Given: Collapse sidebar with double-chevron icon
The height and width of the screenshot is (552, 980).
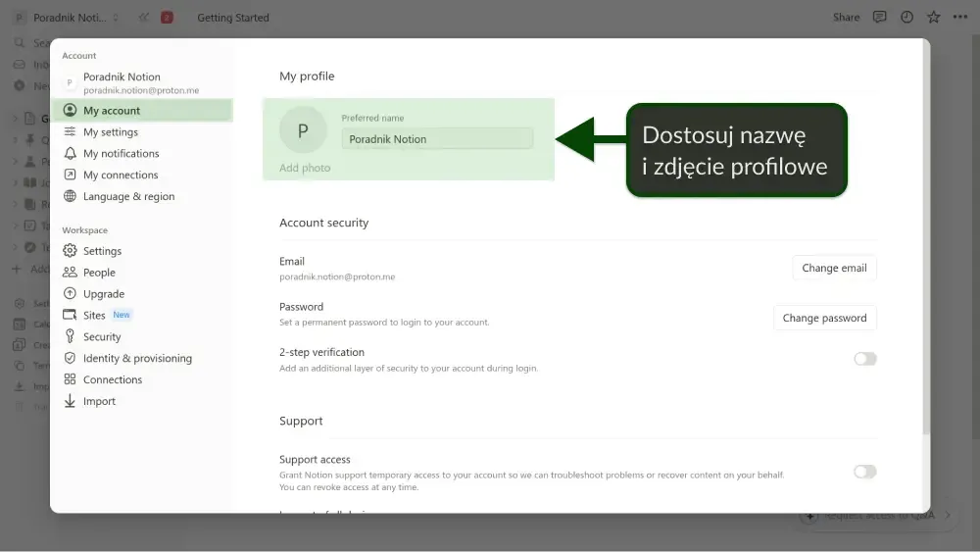Looking at the screenshot, I should point(144,17).
